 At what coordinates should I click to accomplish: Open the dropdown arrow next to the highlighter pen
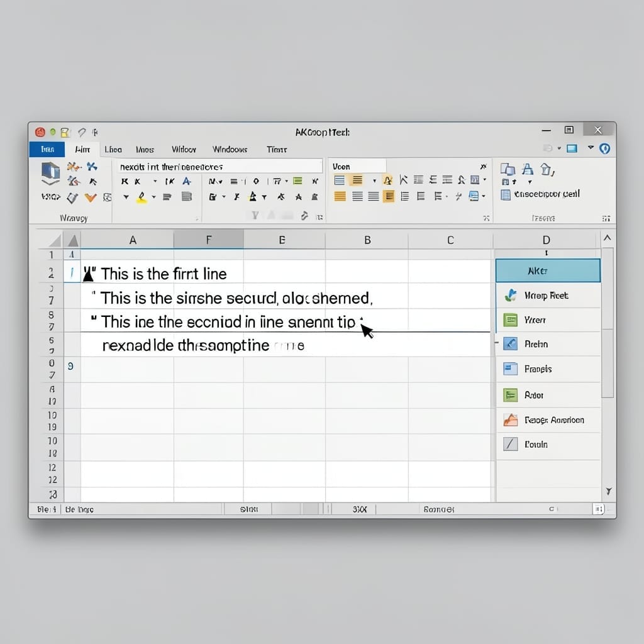[153, 197]
